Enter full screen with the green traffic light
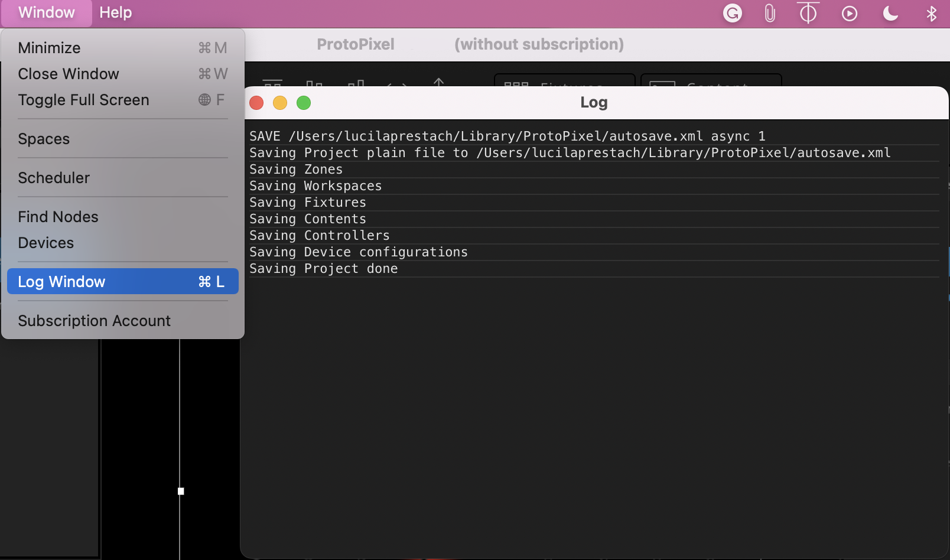This screenshot has width=950, height=560. [304, 102]
